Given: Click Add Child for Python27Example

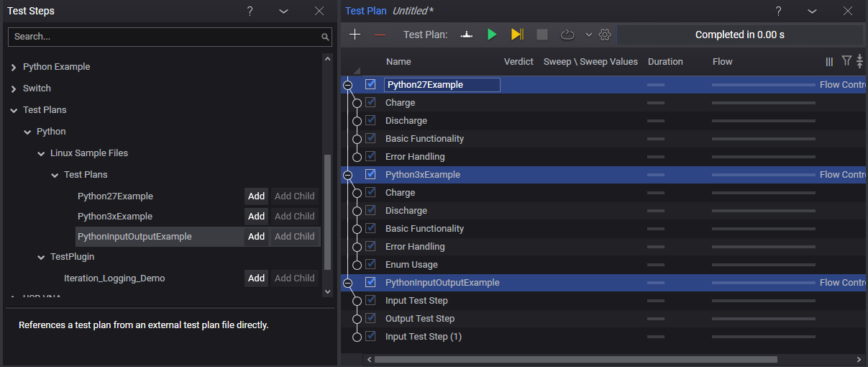Looking at the screenshot, I should point(294,196).
